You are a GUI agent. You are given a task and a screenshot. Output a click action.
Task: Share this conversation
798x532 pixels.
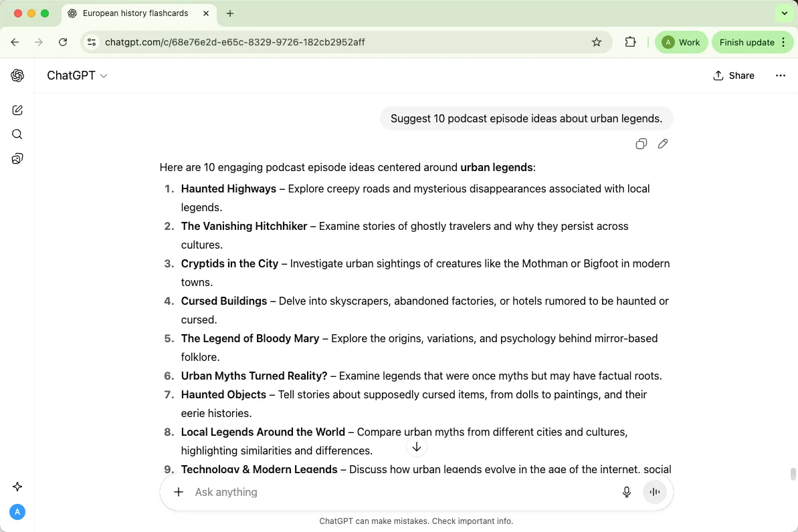[734, 76]
